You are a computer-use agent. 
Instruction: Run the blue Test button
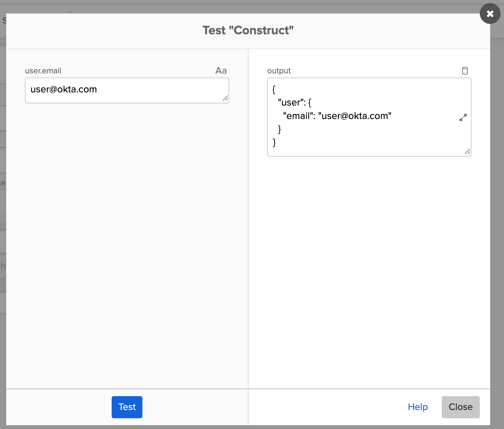coord(127,407)
